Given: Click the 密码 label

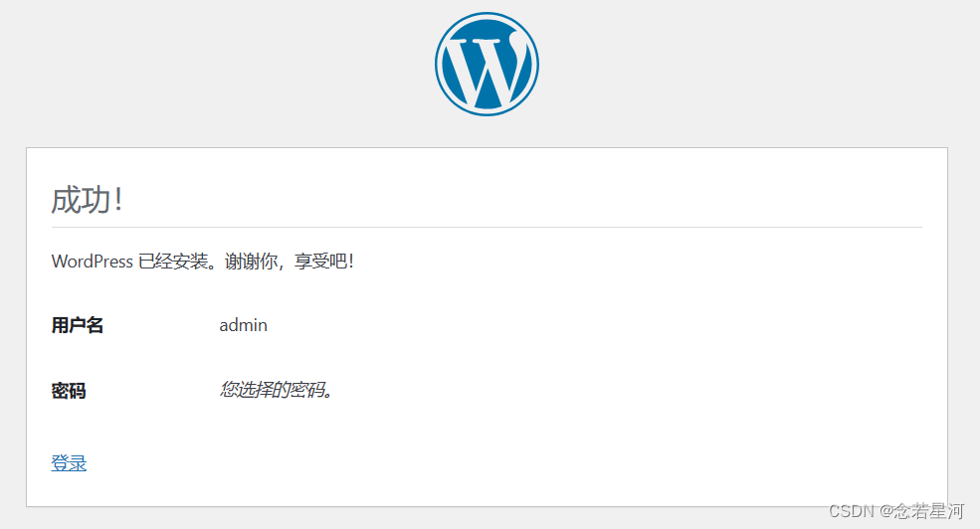Looking at the screenshot, I should click(69, 391).
